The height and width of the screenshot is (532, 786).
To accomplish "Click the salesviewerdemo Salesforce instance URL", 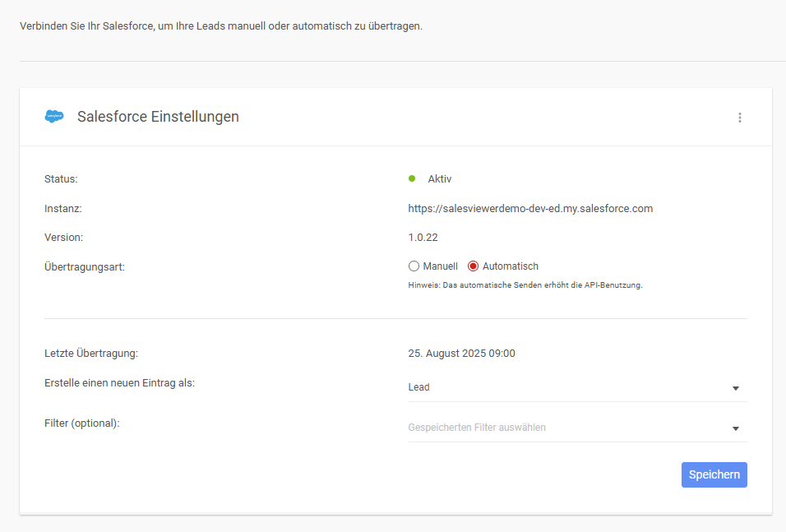I will [530, 208].
